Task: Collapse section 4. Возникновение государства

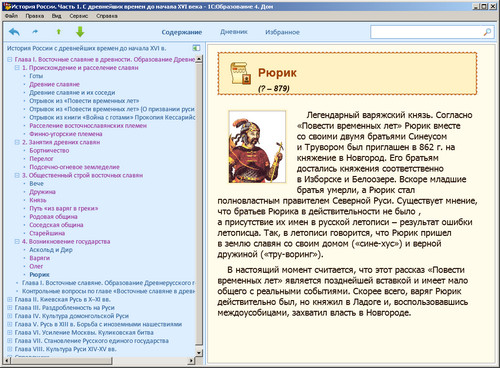Action: [x=17, y=241]
